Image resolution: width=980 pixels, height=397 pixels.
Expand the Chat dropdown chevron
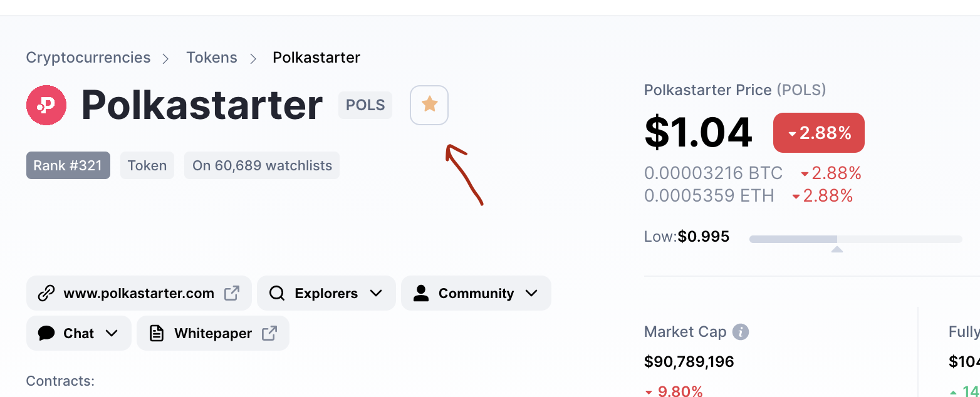coord(112,333)
